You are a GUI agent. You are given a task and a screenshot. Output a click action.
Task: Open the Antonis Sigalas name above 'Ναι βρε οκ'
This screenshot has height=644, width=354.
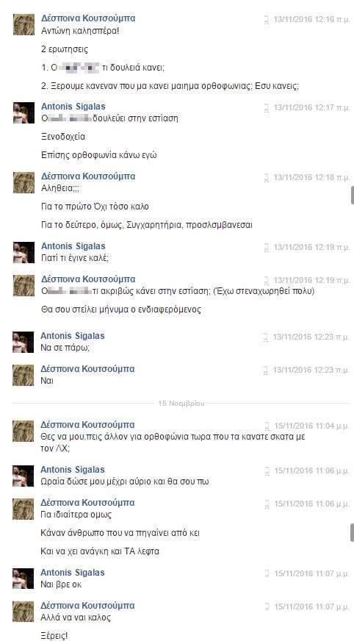point(73,573)
